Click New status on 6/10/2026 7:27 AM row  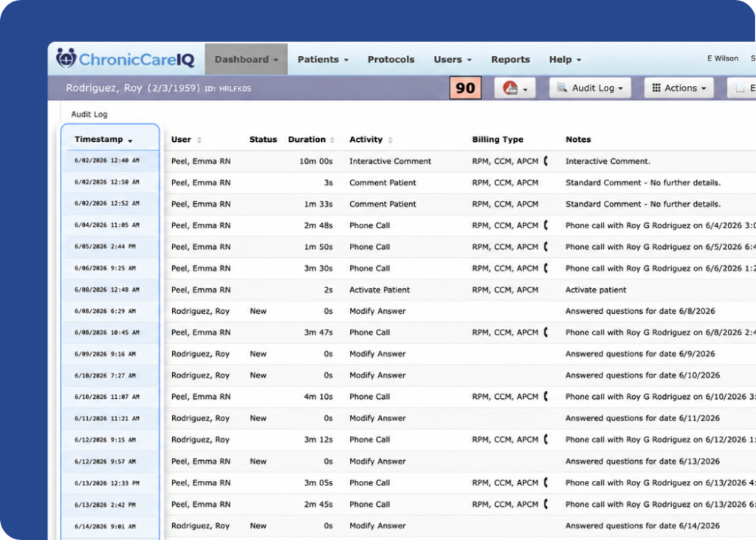[x=258, y=375]
